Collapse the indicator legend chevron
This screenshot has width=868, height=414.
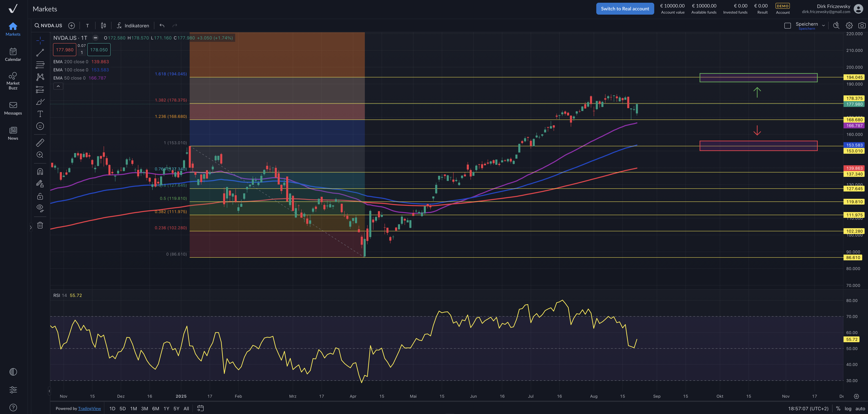click(x=58, y=86)
